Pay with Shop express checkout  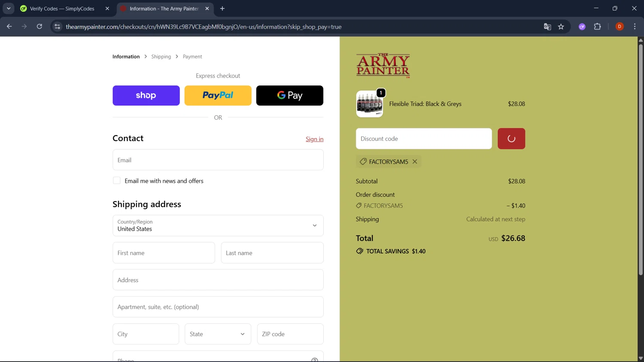[x=146, y=95]
